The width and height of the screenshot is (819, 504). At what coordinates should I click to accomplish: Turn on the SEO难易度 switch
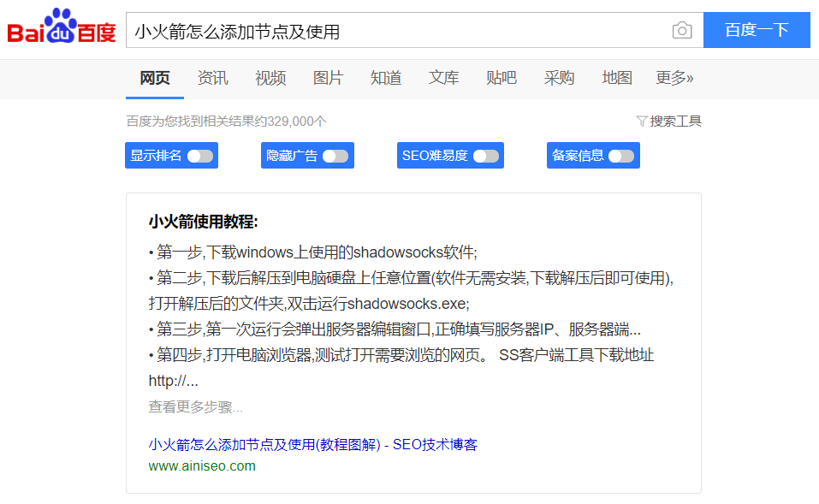click(x=485, y=156)
